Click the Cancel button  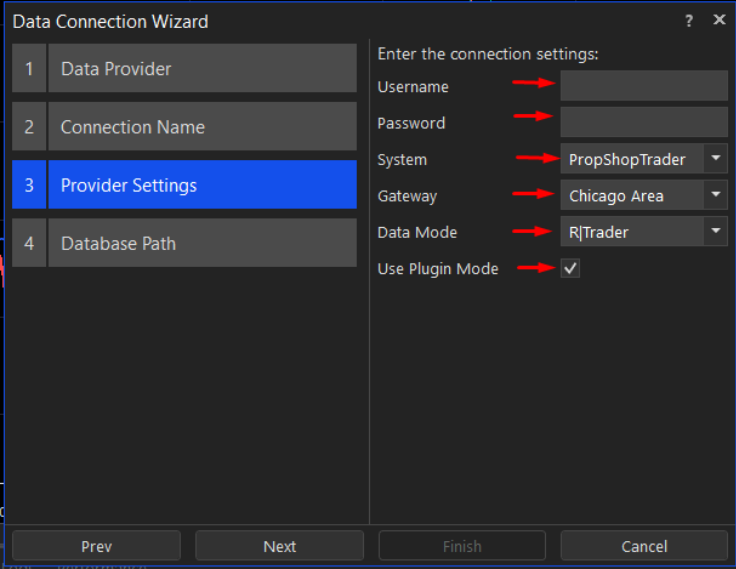pos(644,546)
